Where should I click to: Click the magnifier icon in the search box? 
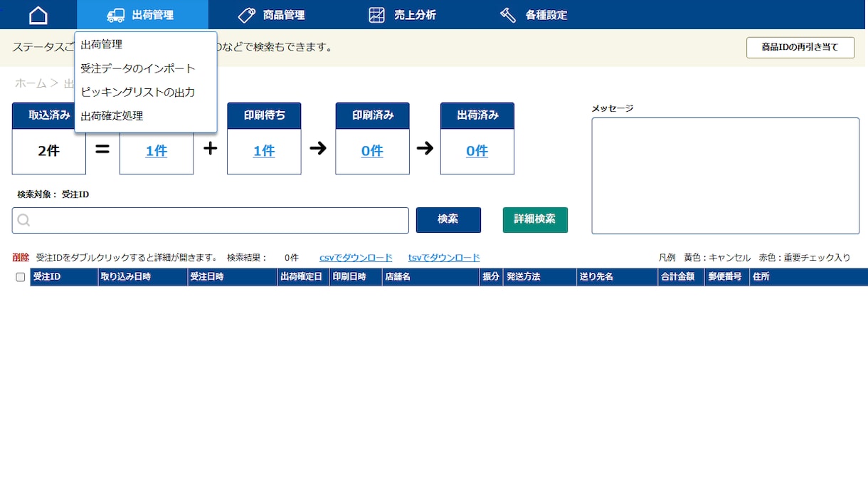pos(23,221)
